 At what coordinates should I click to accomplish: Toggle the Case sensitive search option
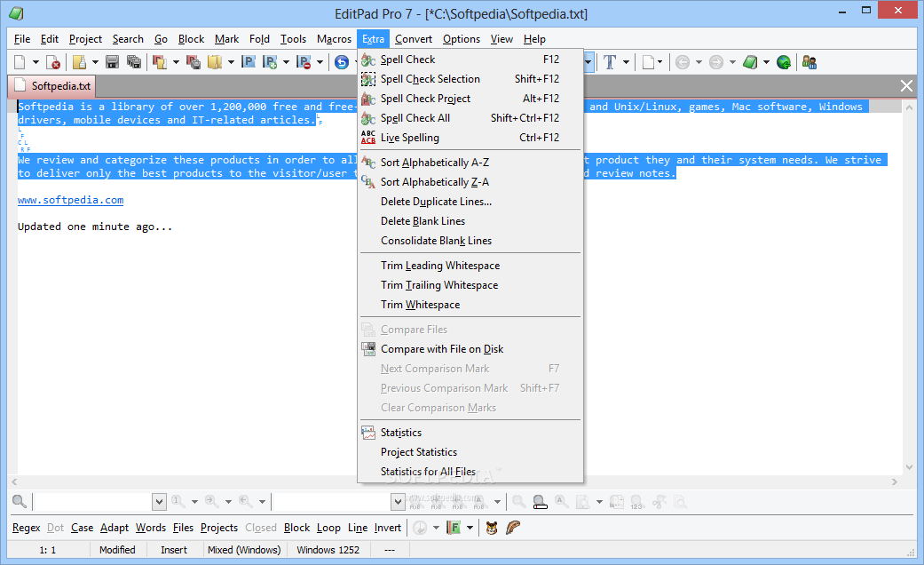click(82, 528)
